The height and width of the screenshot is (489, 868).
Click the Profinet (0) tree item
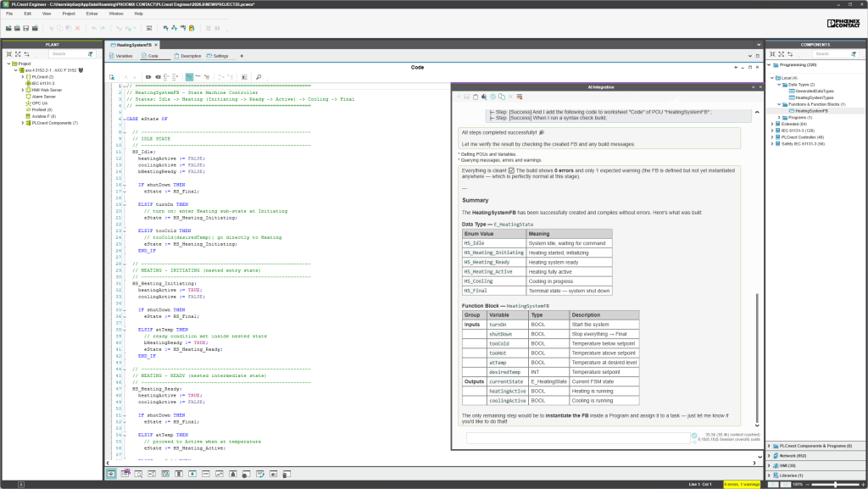click(42, 109)
